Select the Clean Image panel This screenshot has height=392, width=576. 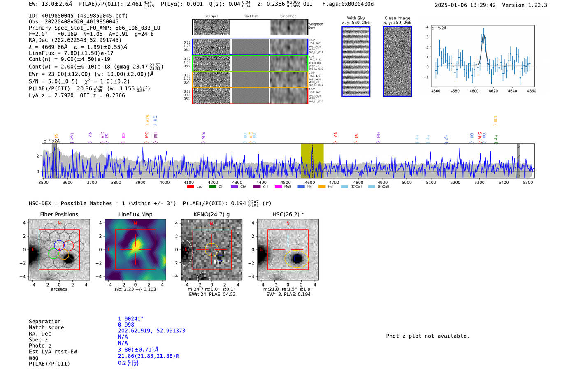(397, 61)
